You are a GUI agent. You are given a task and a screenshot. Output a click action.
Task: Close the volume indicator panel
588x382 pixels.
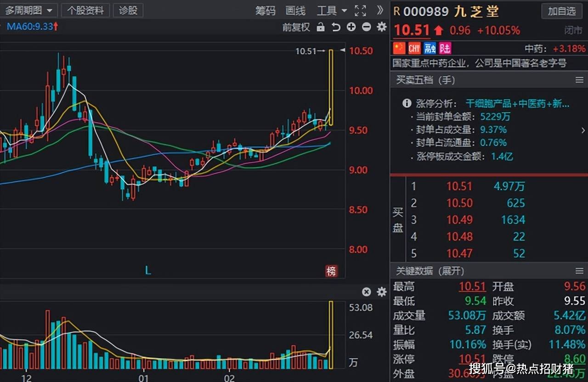point(366,292)
